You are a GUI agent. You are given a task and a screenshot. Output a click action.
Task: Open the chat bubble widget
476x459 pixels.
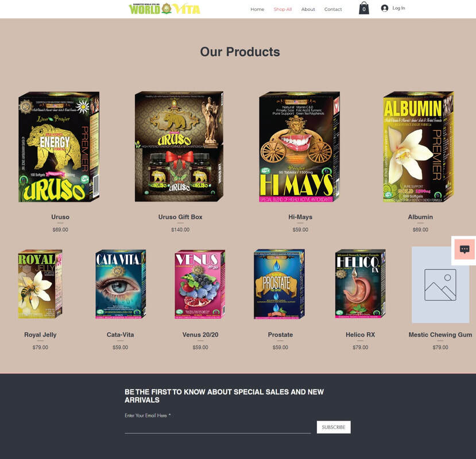tap(465, 249)
